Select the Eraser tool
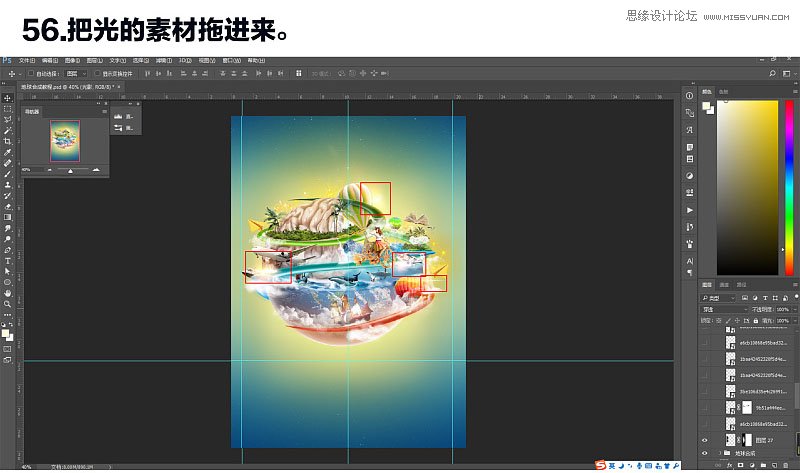800x473 pixels. pyautogui.click(x=8, y=207)
